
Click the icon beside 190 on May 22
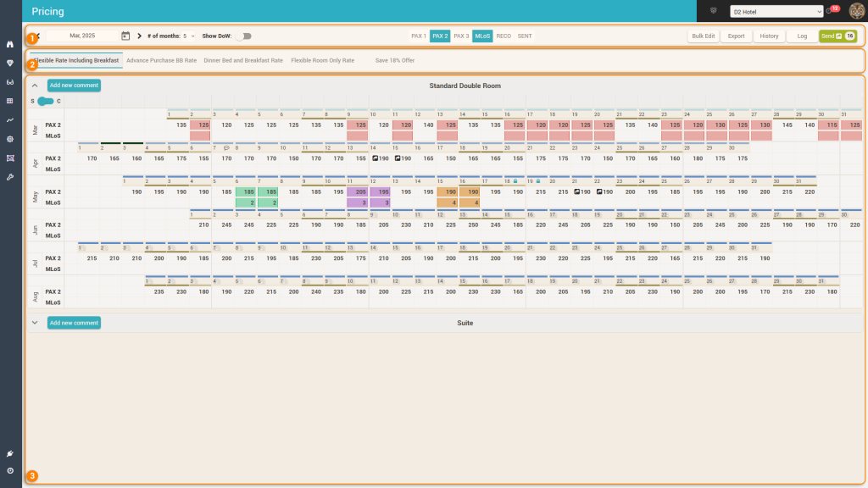599,191
